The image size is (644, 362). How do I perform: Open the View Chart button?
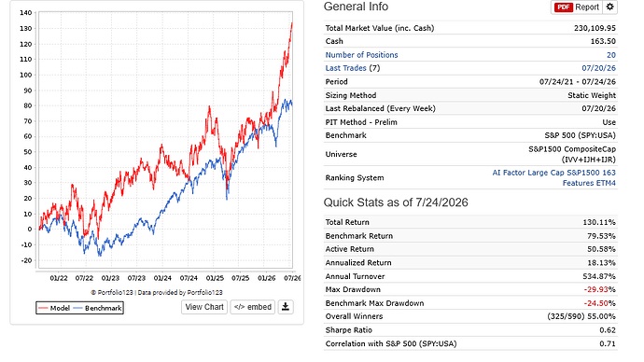coord(204,307)
